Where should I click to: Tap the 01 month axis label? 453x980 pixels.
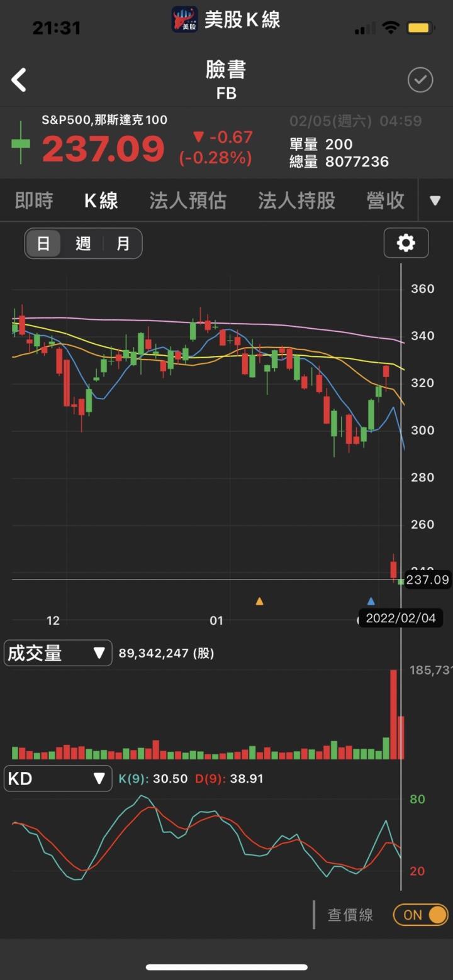pyautogui.click(x=216, y=620)
